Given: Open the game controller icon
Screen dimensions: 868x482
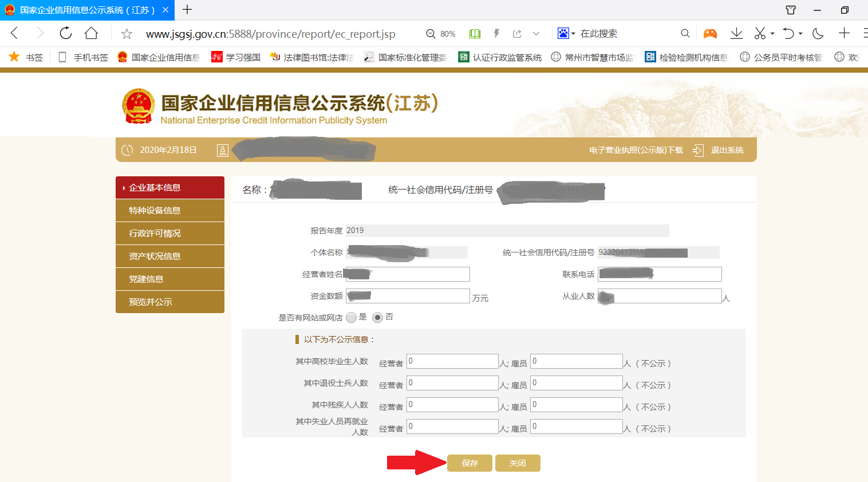Looking at the screenshot, I should coord(710,33).
